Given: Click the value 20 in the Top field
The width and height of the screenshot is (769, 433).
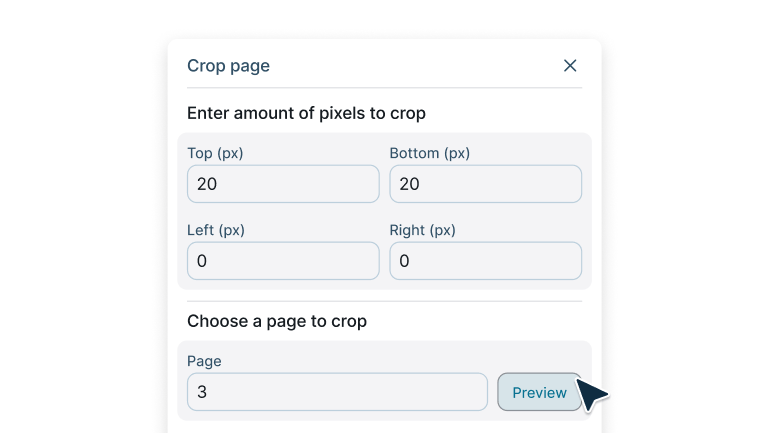Looking at the screenshot, I should pos(207,184).
